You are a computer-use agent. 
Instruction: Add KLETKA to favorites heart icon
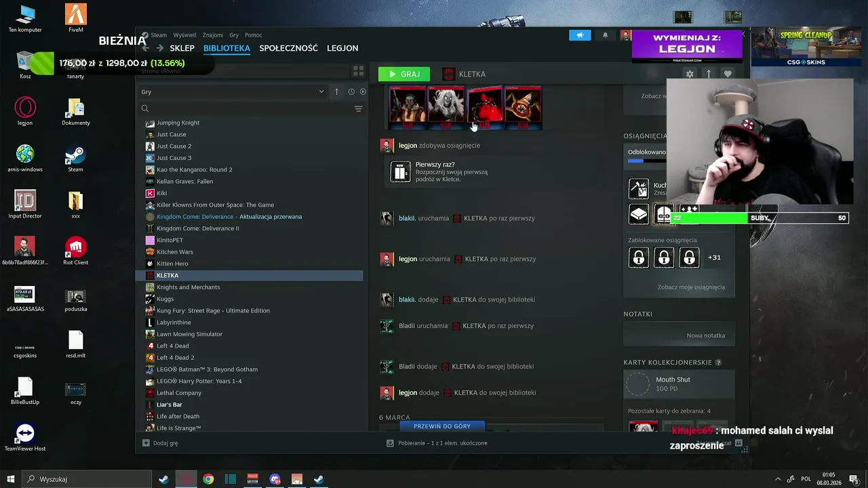click(x=728, y=74)
